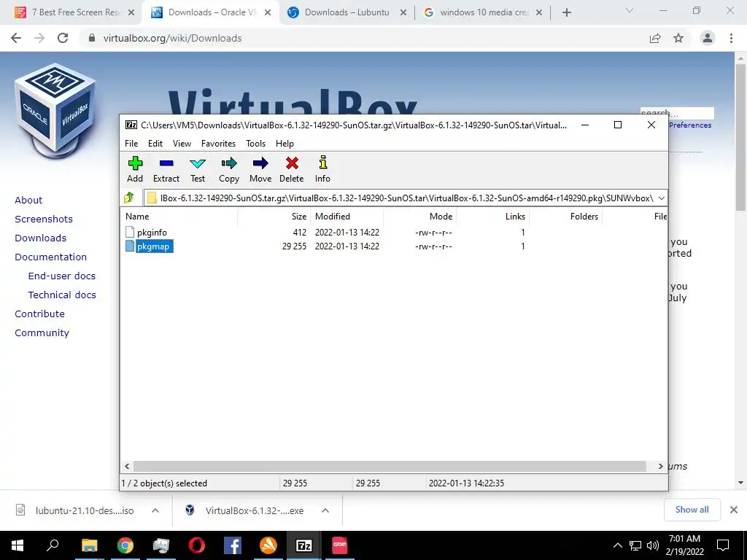Click the 7-Zip address path field
Screen dimensions: 747x560
pyautogui.click(x=400, y=198)
